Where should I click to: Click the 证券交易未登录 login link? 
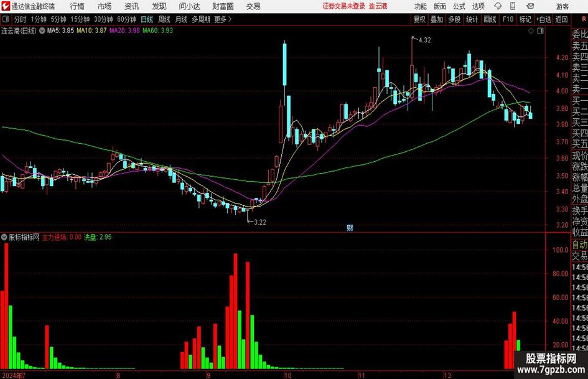[343, 6]
